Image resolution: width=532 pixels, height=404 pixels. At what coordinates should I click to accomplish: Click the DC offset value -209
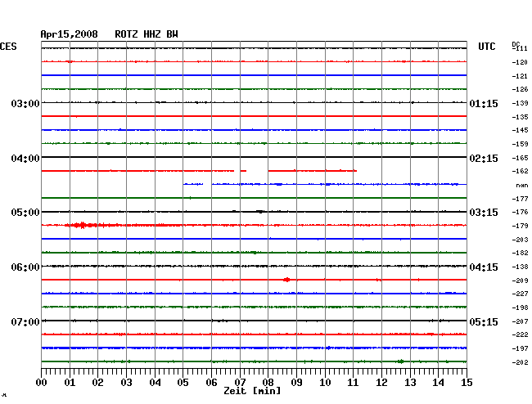[x=520, y=281]
